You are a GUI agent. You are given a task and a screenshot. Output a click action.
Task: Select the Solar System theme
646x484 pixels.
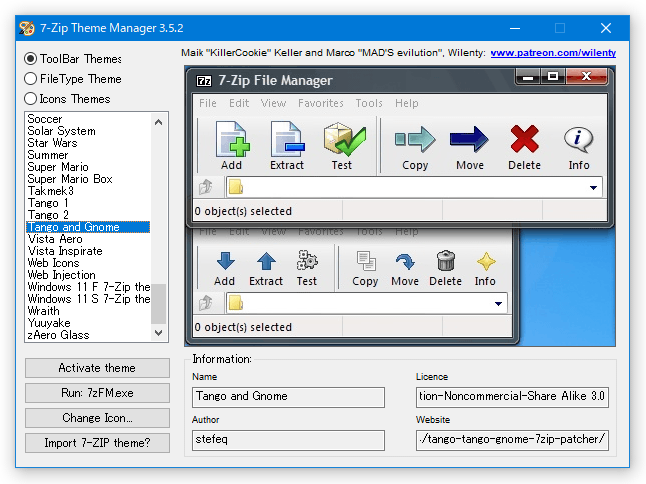88,131
